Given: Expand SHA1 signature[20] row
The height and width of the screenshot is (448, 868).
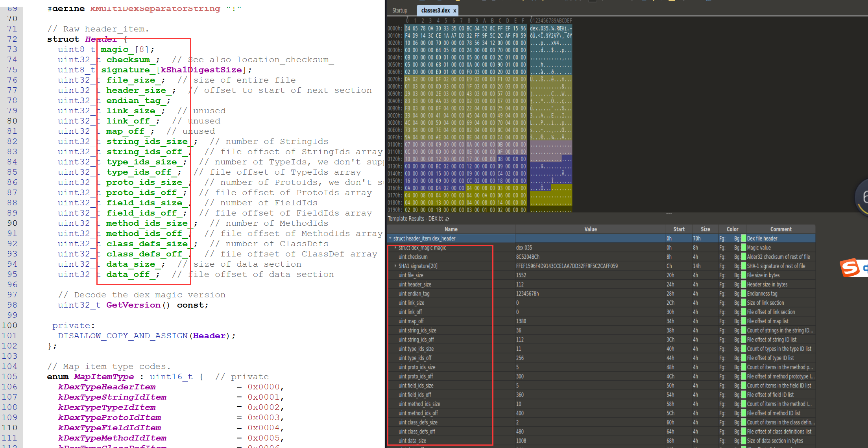Looking at the screenshot, I should click(x=395, y=266).
